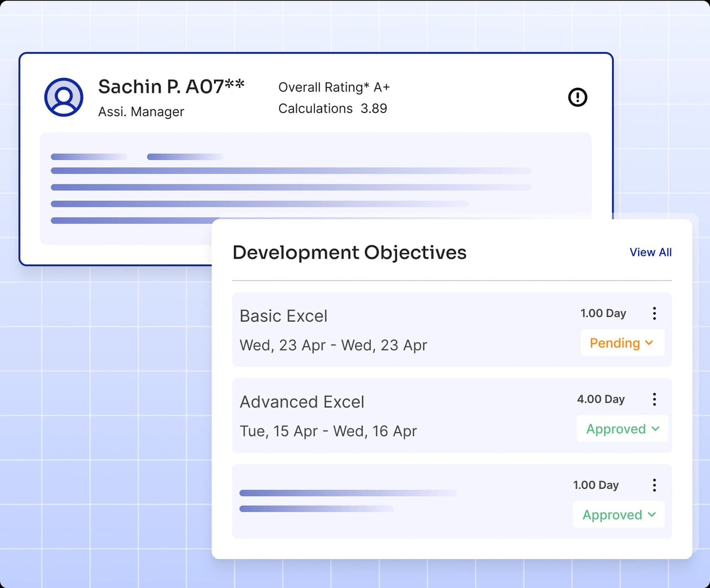The image size is (710, 588).
Task: Click the employee profile avatar icon
Action: tap(64, 97)
